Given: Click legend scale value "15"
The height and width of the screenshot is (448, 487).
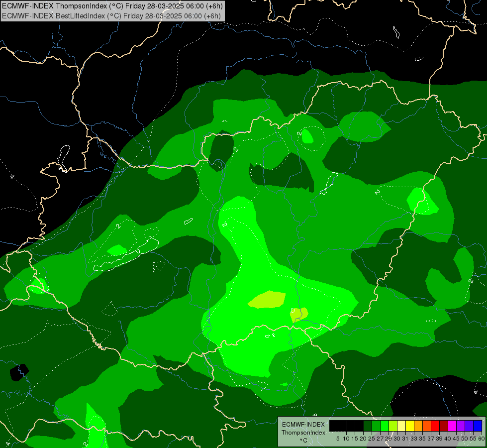Looking at the screenshot, I should pyautogui.click(x=355, y=439).
